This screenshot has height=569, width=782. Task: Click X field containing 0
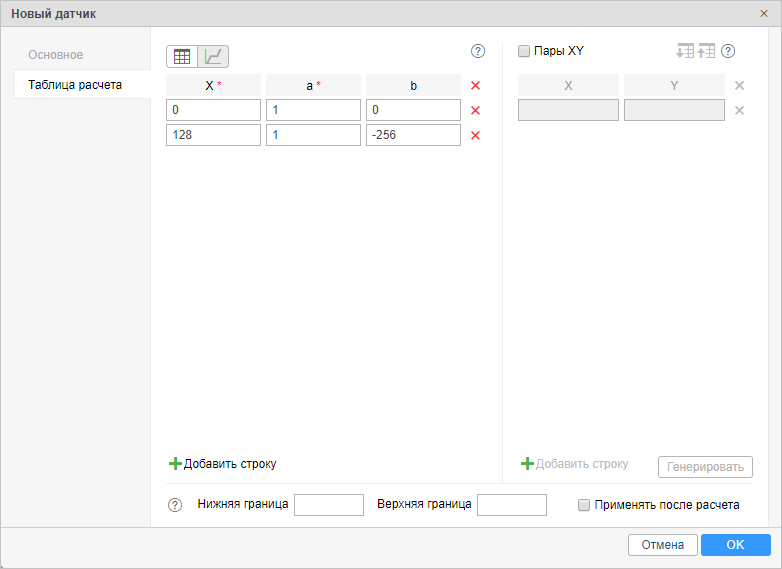pos(213,110)
